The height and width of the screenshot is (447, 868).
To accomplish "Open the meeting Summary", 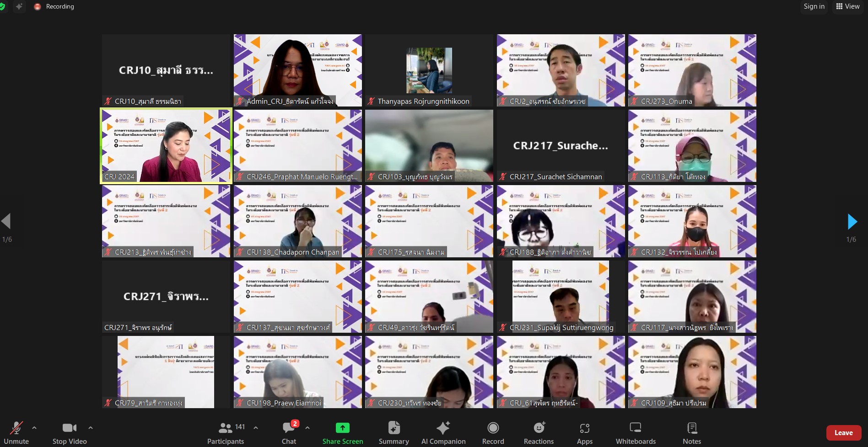I will click(x=394, y=428).
